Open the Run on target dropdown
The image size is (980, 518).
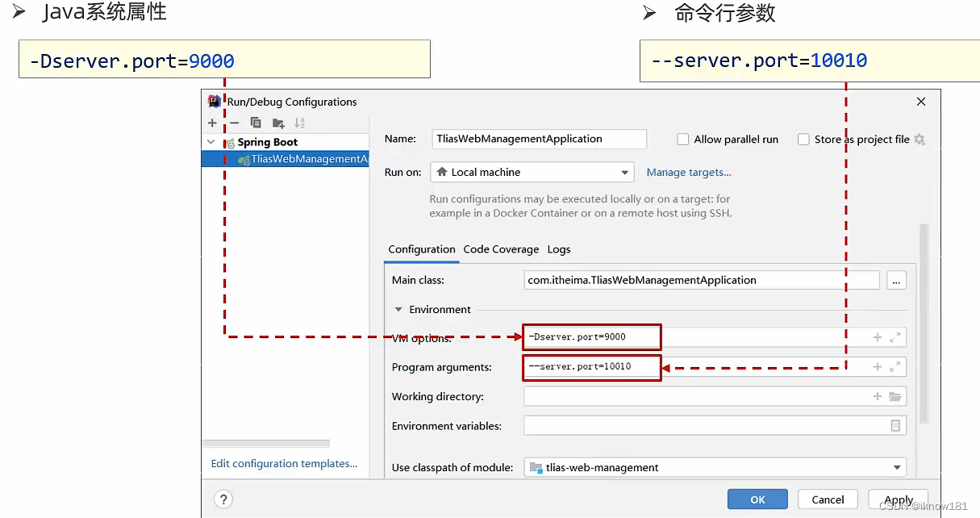(624, 172)
